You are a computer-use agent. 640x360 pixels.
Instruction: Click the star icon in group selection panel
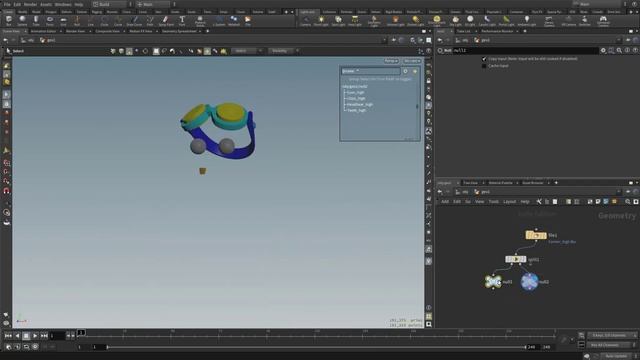415,71
